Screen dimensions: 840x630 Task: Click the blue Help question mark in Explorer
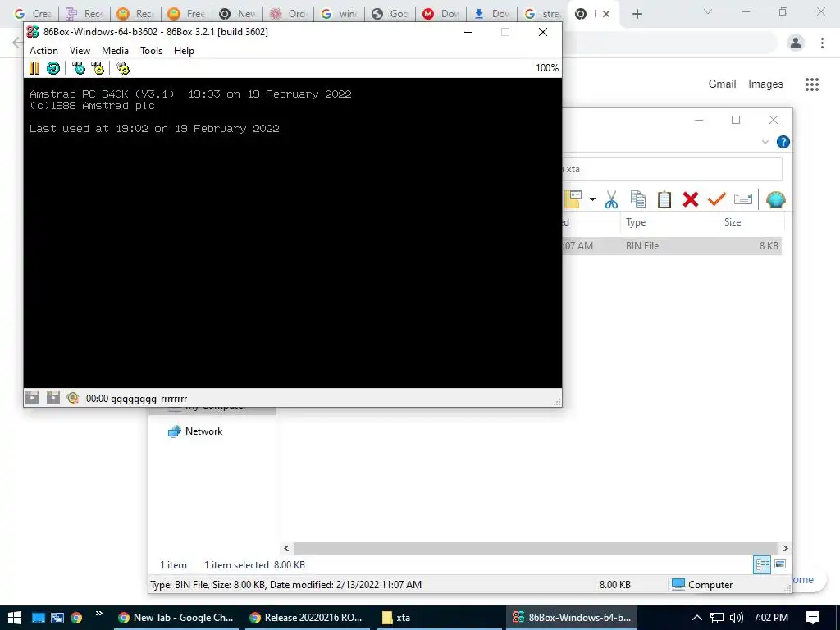(x=783, y=142)
